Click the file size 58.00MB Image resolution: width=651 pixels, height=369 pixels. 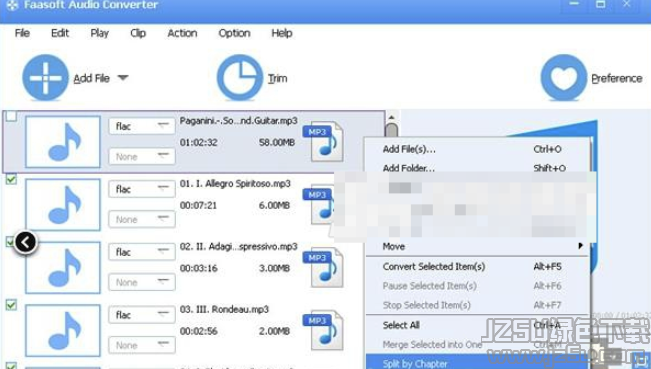tap(277, 142)
